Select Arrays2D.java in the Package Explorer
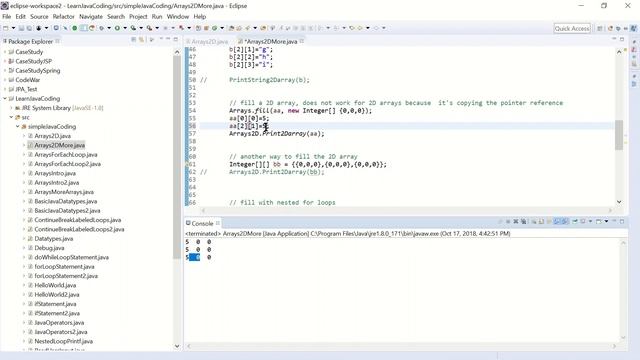 pyautogui.click(x=52, y=136)
